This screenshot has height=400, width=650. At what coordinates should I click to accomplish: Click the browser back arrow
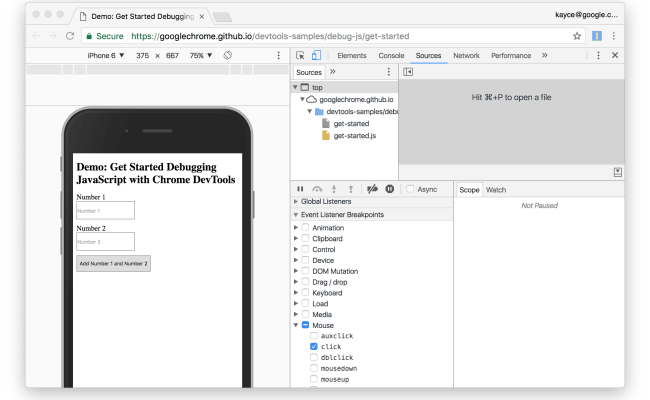point(36,36)
